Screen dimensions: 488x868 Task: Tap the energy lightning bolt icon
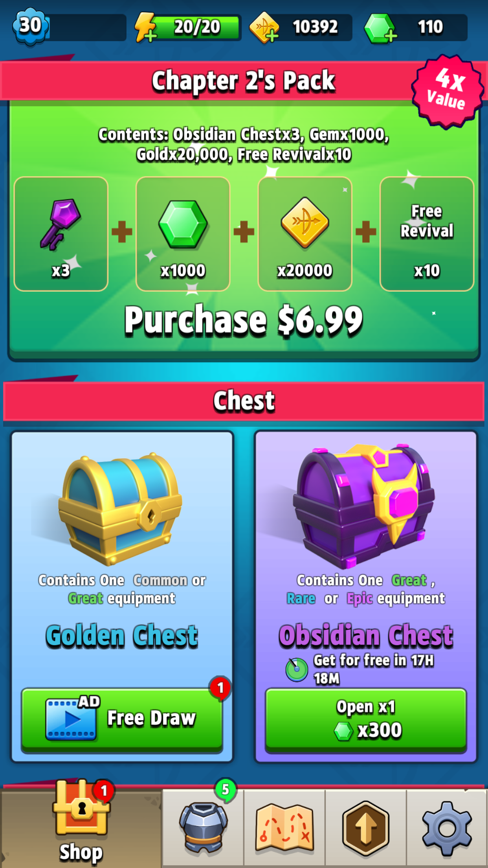145,27
